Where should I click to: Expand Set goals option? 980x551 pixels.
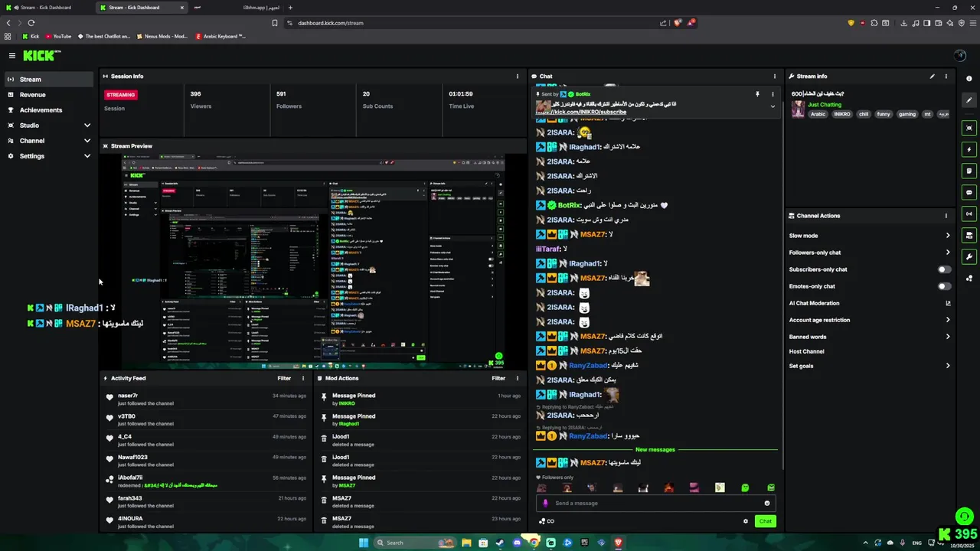click(x=948, y=366)
